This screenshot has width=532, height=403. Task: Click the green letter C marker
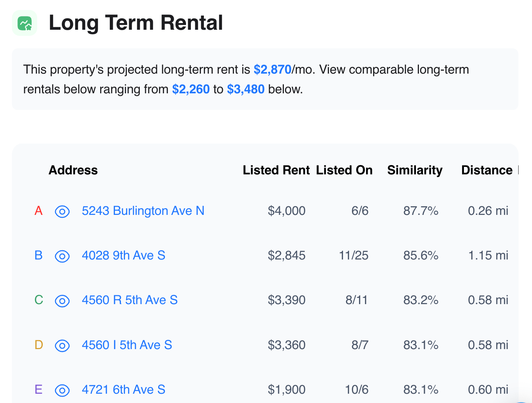[39, 300]
